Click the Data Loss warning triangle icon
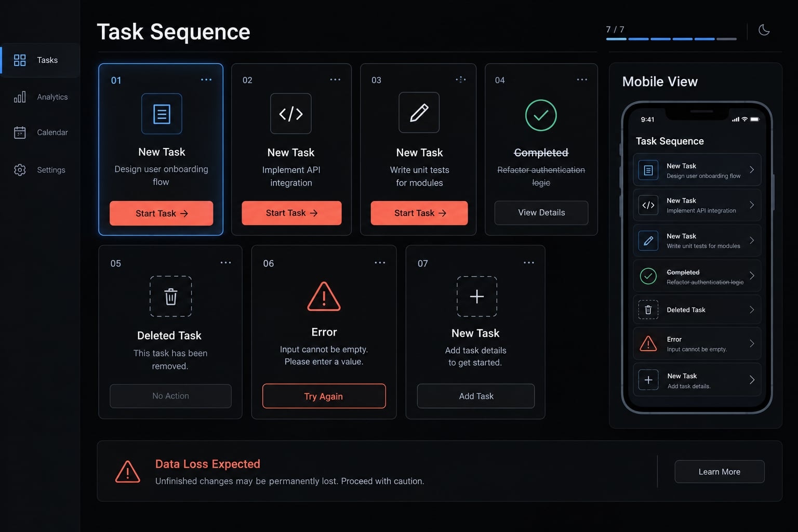The image size is (798, 532). [128, 472]
